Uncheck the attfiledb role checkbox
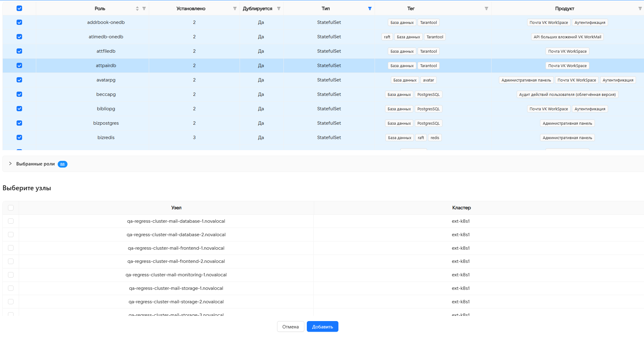The width and height of the screenshot is (644, 337). pos(19,51)
